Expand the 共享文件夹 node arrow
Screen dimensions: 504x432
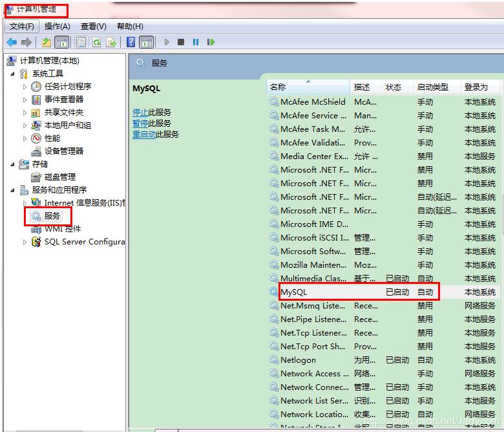25,113
